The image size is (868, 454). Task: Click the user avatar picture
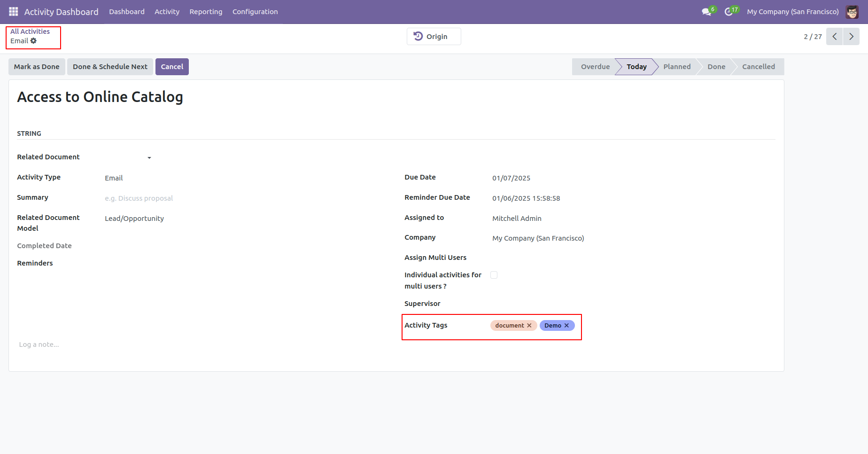(x=852, y=12)
